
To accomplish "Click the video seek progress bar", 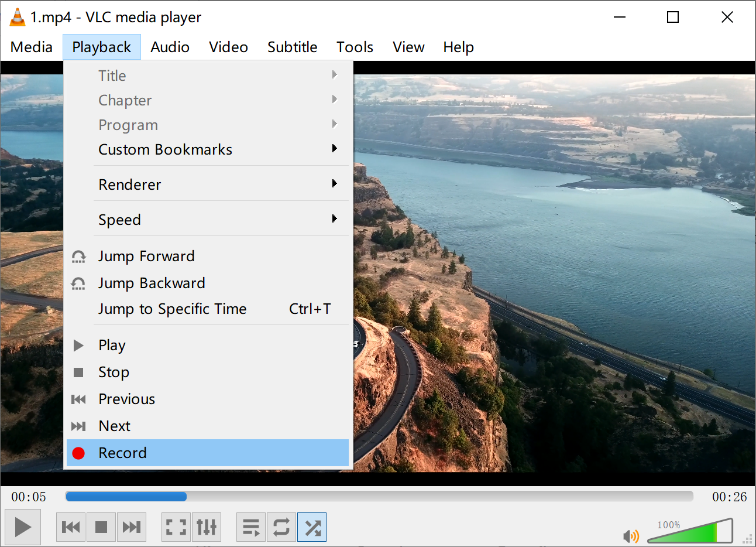I will click(379, 497).
